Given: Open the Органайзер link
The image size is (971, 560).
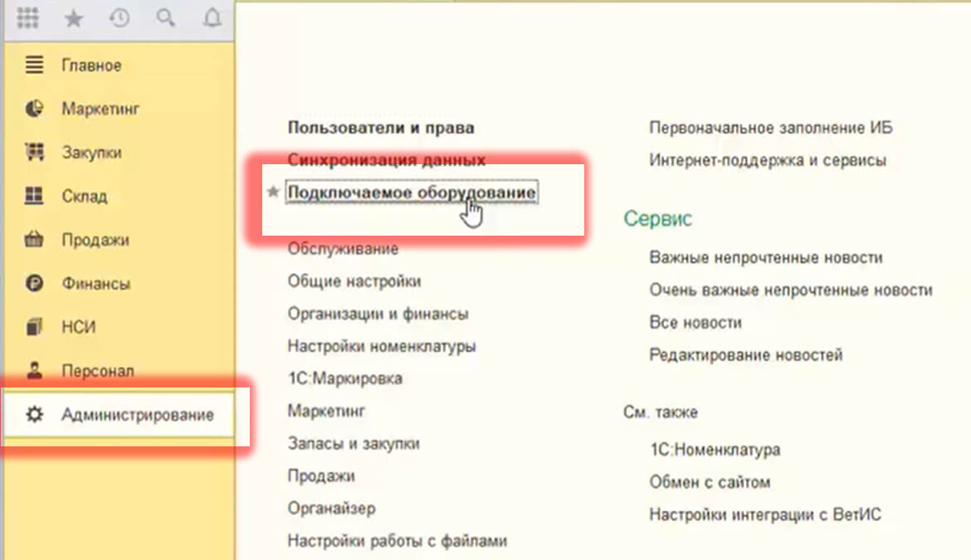Looking at the screenshot, I should [331, 508].
